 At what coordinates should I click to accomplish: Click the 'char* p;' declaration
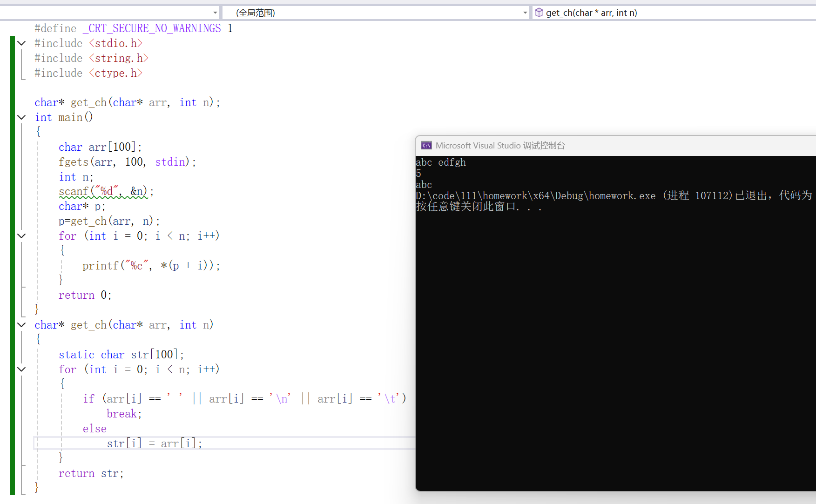[x=82, y=206]
